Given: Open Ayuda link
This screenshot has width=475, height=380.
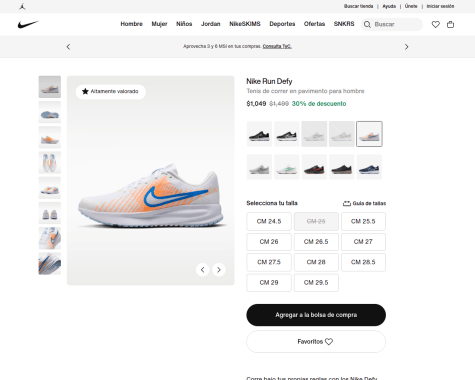Looking at the screenshot, I should [389, 6].
